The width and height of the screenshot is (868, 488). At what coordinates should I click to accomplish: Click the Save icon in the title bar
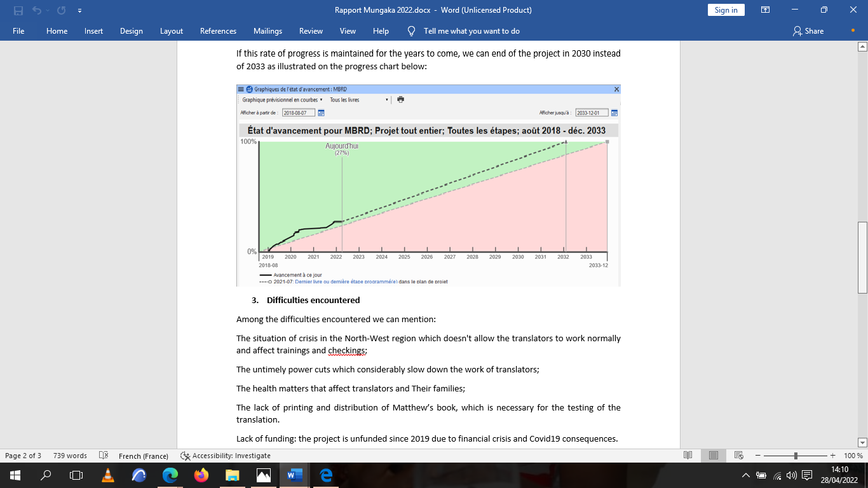pos(18,10)
